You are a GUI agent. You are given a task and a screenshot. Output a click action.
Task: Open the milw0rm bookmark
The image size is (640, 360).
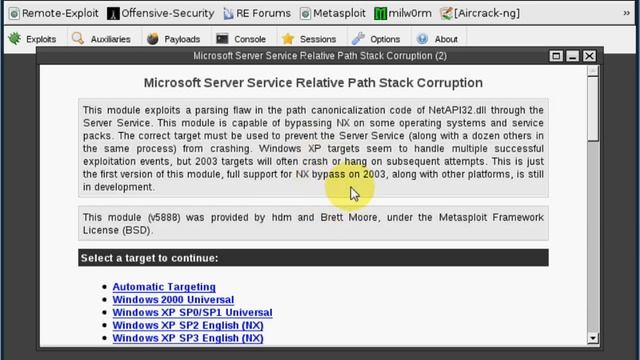click(403, 13)
